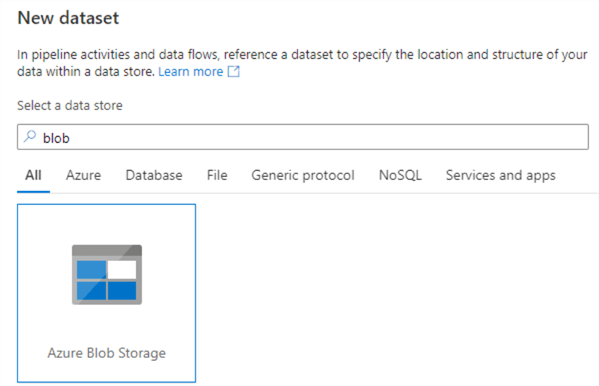This screenshot has width=599, height=386.
Task: Click the dataset description paragraph text
Action: coord(302,63)
